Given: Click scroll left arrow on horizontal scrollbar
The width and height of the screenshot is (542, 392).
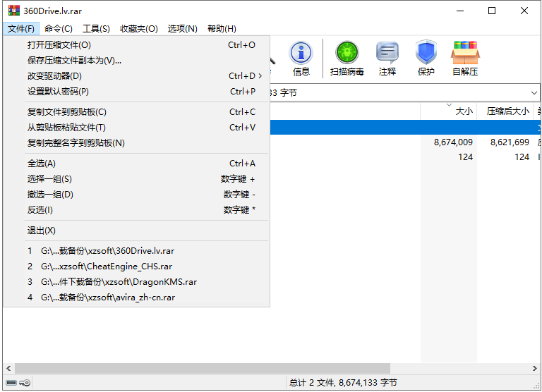Looking at the screenshot, I should [8, 369].
